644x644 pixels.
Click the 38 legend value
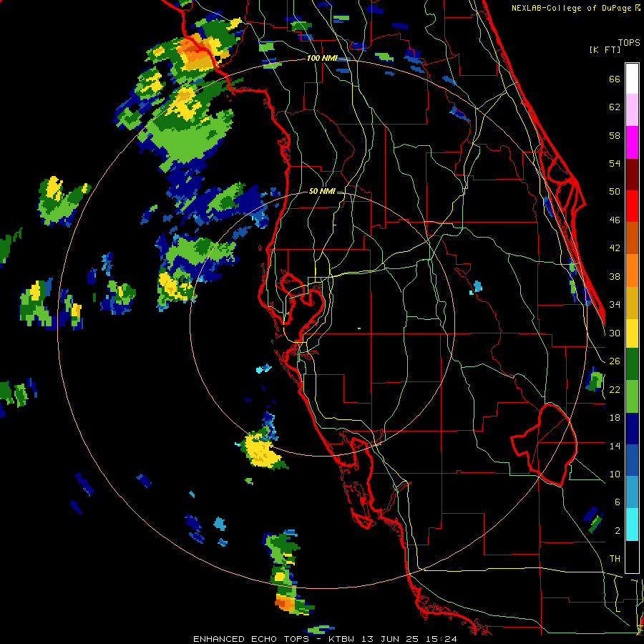615,276
